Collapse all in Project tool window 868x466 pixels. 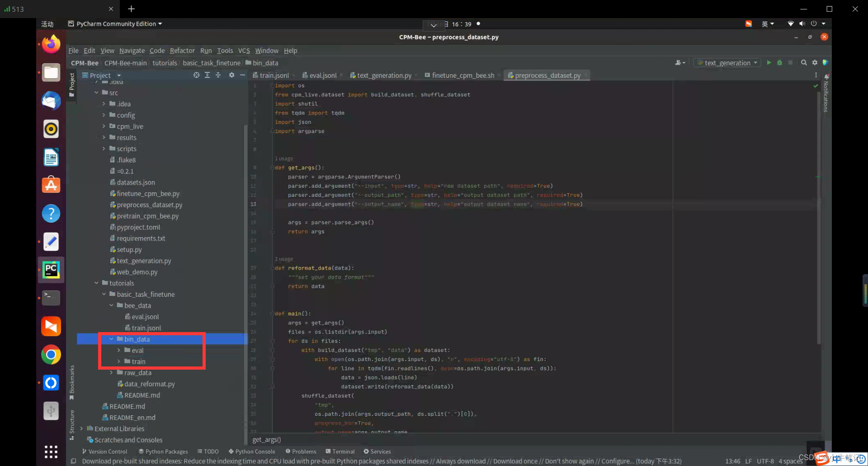pyautogui.click(x=218, y=75)
